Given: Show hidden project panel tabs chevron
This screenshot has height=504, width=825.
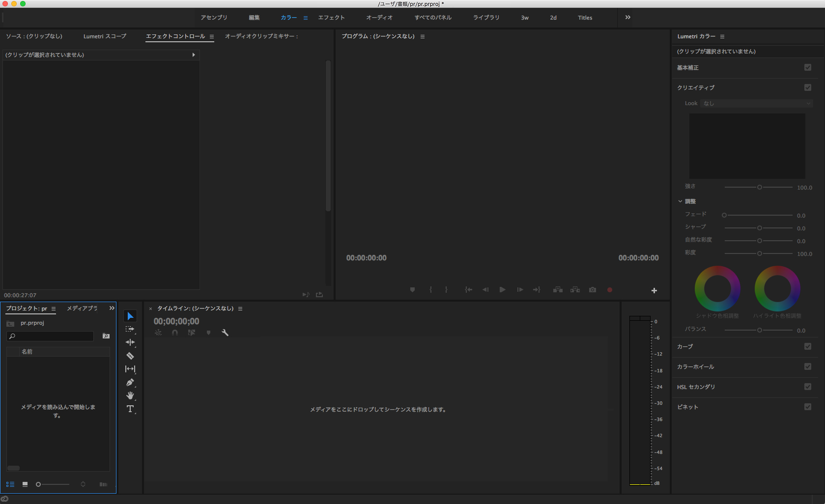Looking at the screenshot, I should click(112, 308).
